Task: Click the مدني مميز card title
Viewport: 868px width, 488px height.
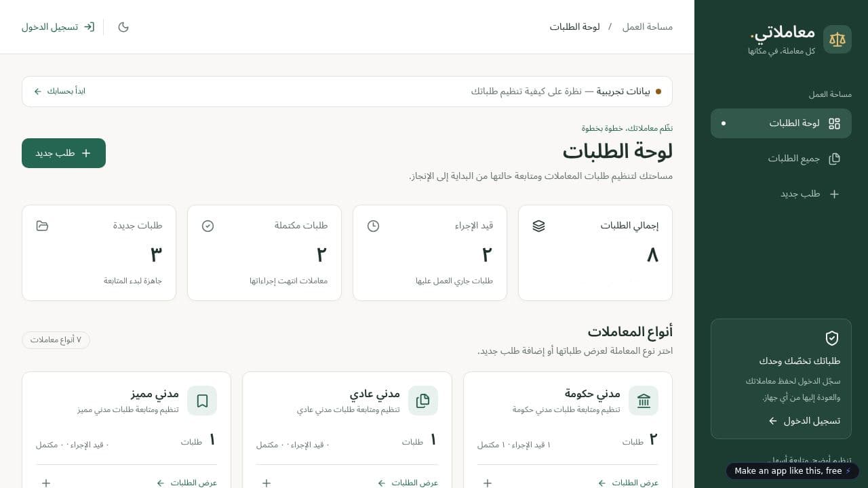Action: 155,394
